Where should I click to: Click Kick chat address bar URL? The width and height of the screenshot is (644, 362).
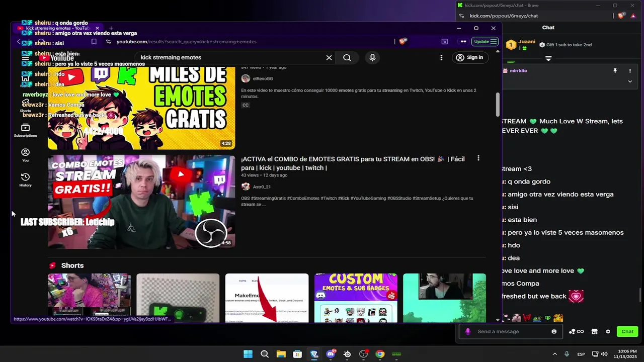point(504,16)
